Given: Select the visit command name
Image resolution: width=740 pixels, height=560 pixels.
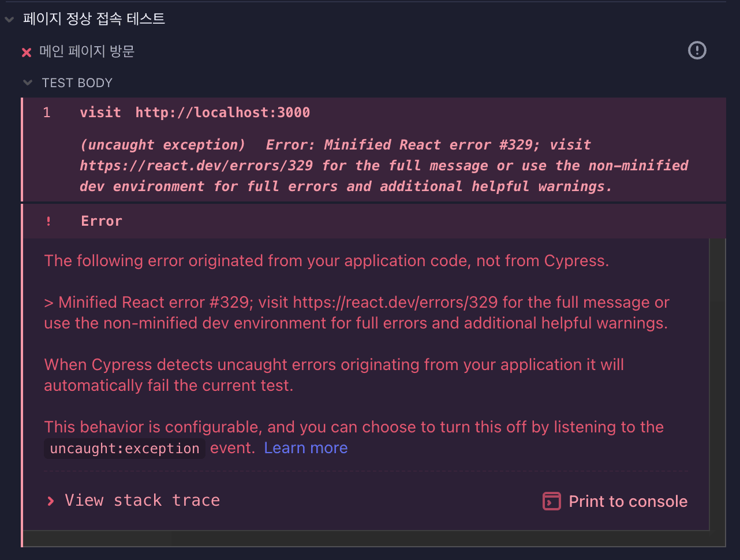Looking at the screenshot, I should [100, 113].
